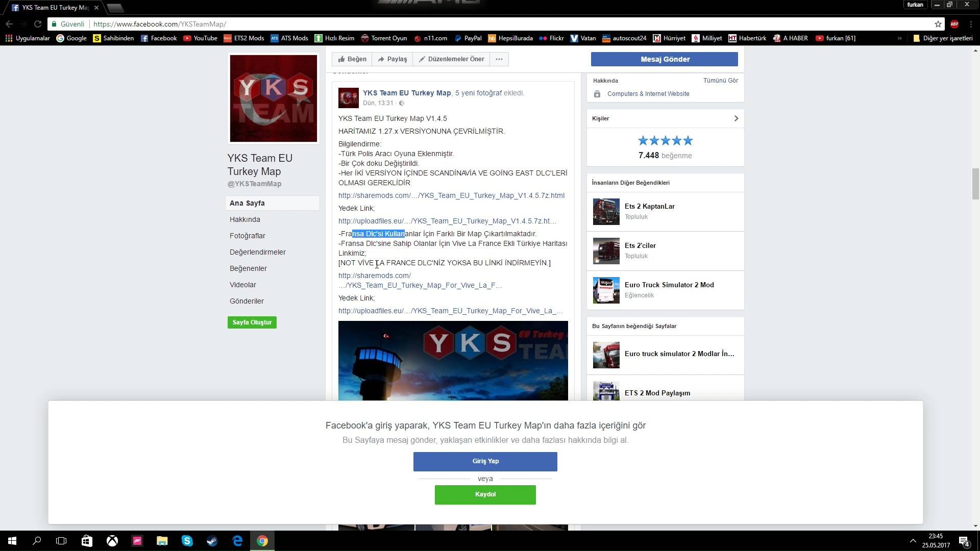The height and width of the screenshot is (551, 980).
Task: Click the green Kaydol button
Action: click(x=485, y=494)
